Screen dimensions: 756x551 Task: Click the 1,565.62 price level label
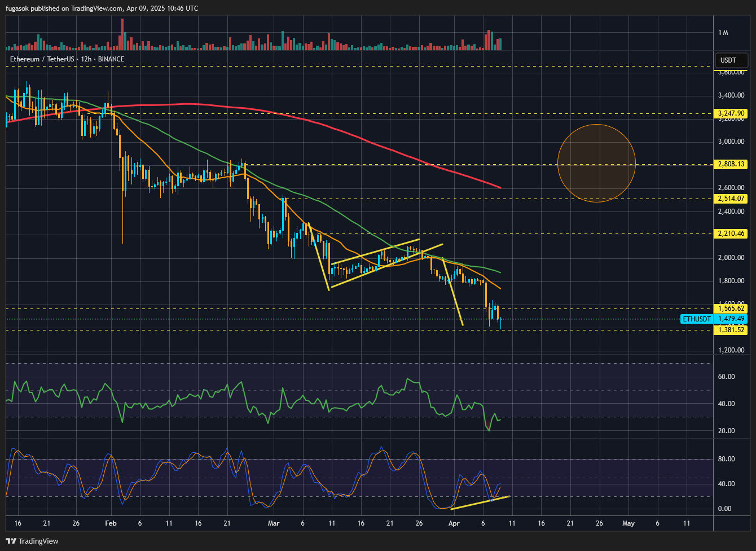[732, 308]
